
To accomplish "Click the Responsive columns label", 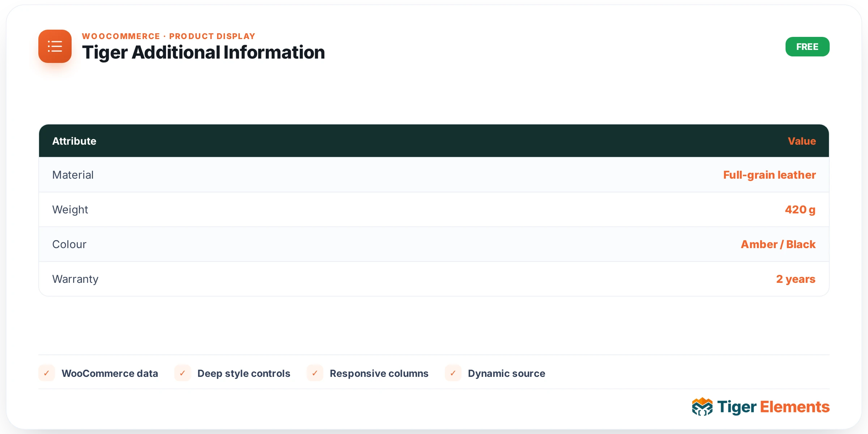I will coord(379,373).
